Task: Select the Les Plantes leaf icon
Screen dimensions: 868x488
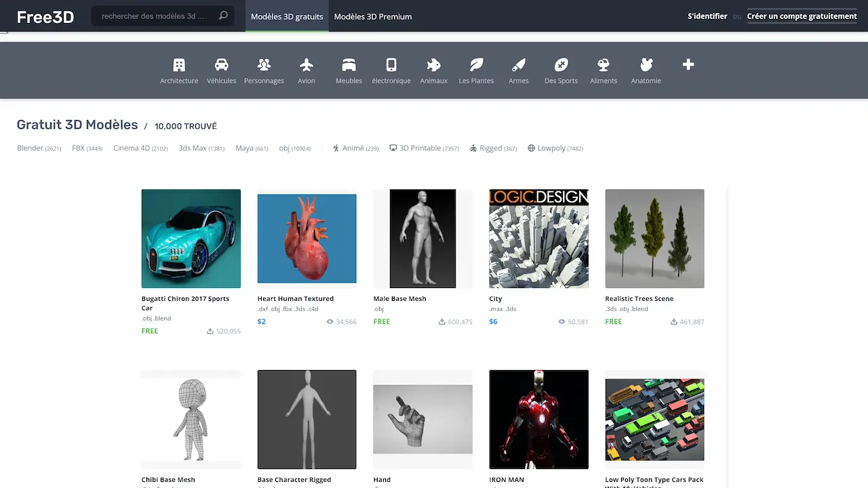Action: [x=476, y=65]
